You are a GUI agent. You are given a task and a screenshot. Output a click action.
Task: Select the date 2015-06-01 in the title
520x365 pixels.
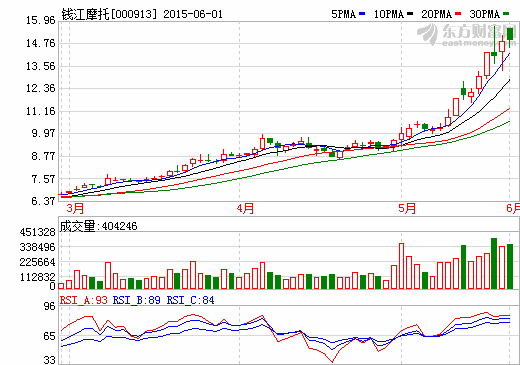(193, 14)
